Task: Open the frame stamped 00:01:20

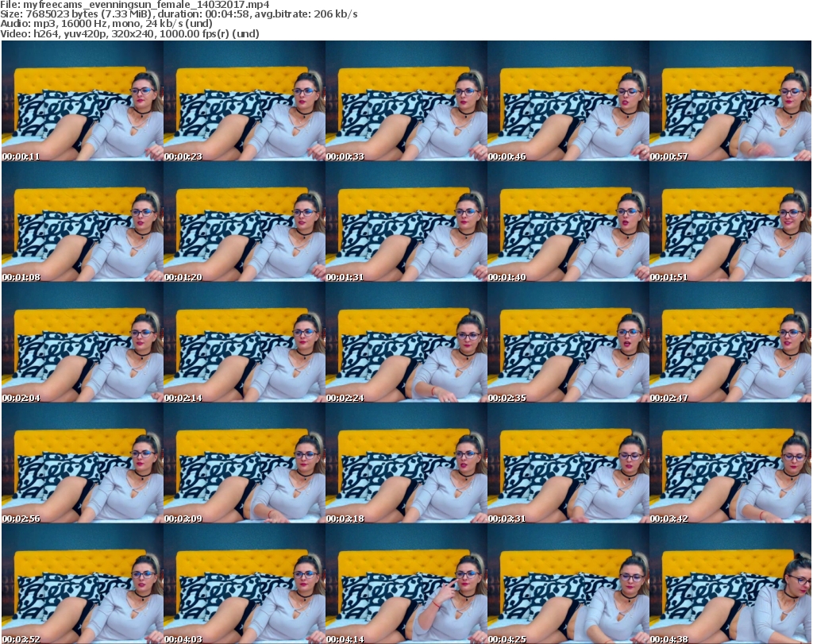Action: click(x=245, y=222)
